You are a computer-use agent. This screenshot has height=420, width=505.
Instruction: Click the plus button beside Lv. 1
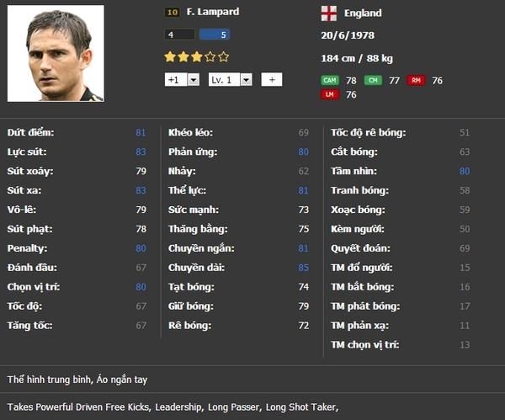(271, 80)
